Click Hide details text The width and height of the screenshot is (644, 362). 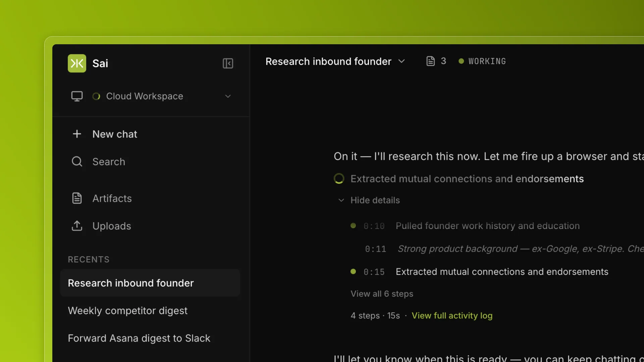pos(375,200)
